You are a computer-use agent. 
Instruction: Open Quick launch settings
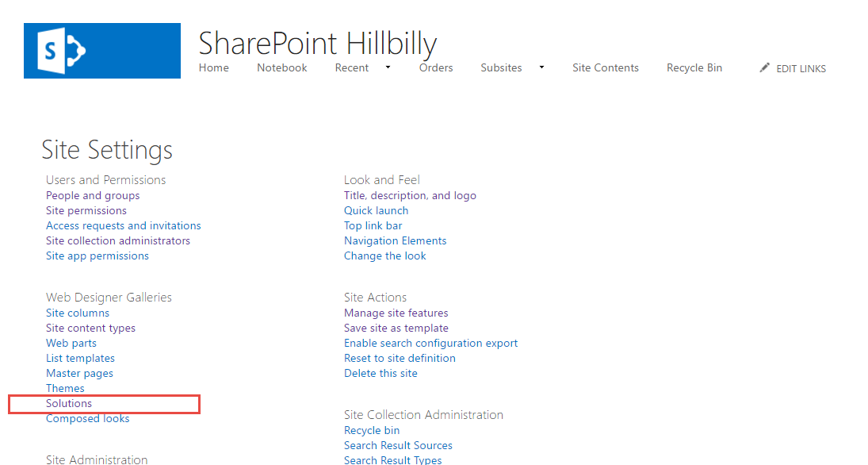click(376, 210)
